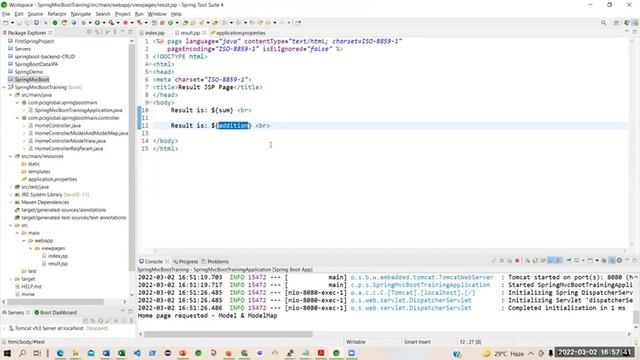Image resolution: width=640 pixels, height=360 pixels.
Task: Collapse the src/main/java folder
Action: [x=11, y=95]
